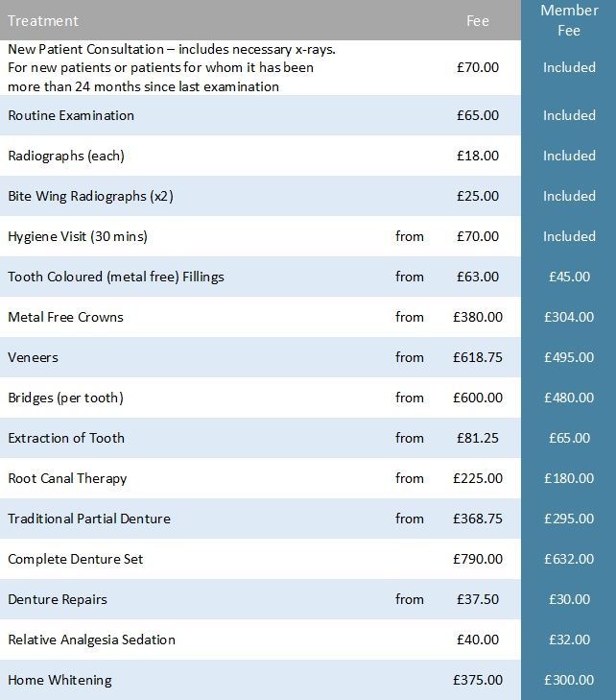Select the Root Canal Therapy treatment

[67, 478]
